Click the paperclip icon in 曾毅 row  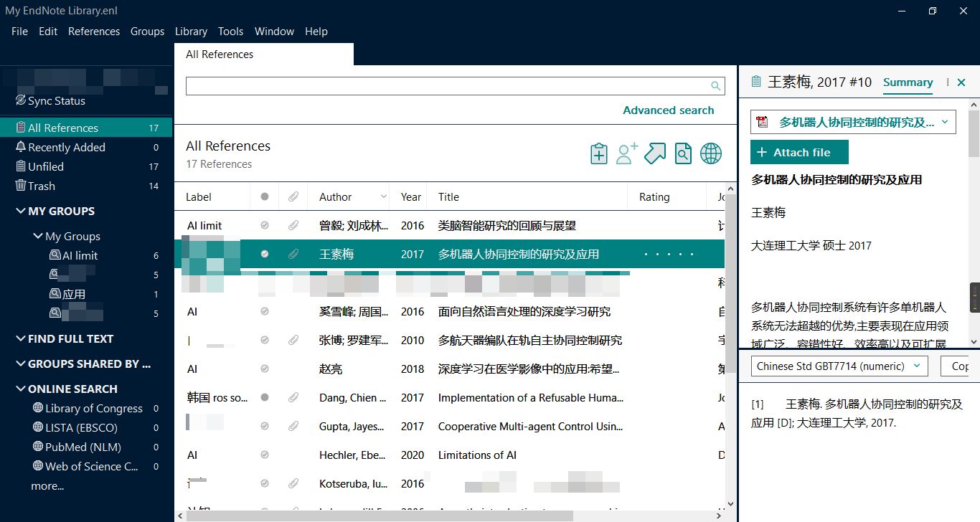click(293, 225)
